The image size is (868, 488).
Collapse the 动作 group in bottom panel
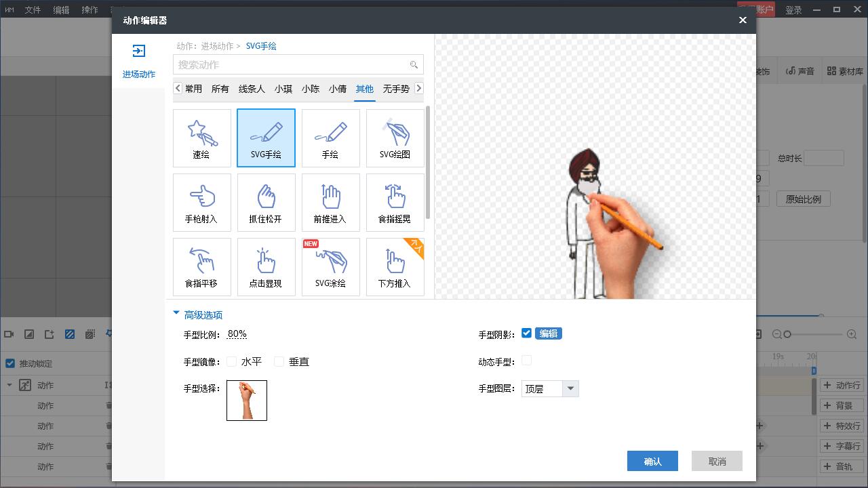point(9,385)
